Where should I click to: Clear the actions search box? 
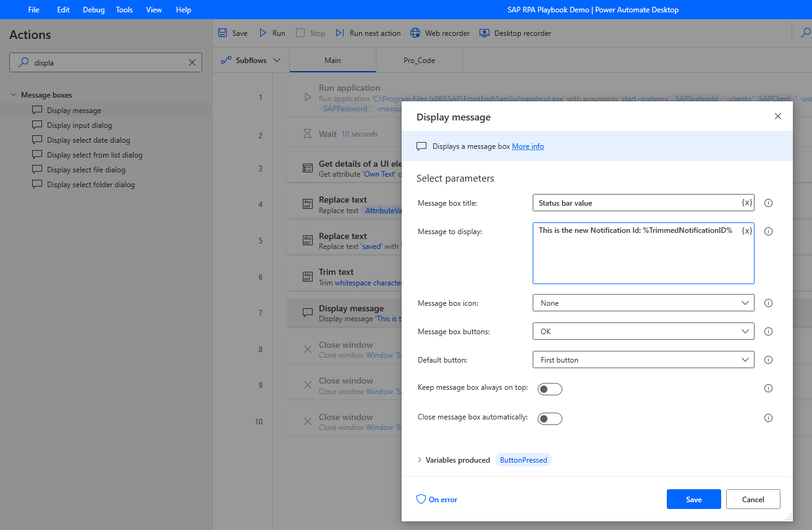[192, 62]
